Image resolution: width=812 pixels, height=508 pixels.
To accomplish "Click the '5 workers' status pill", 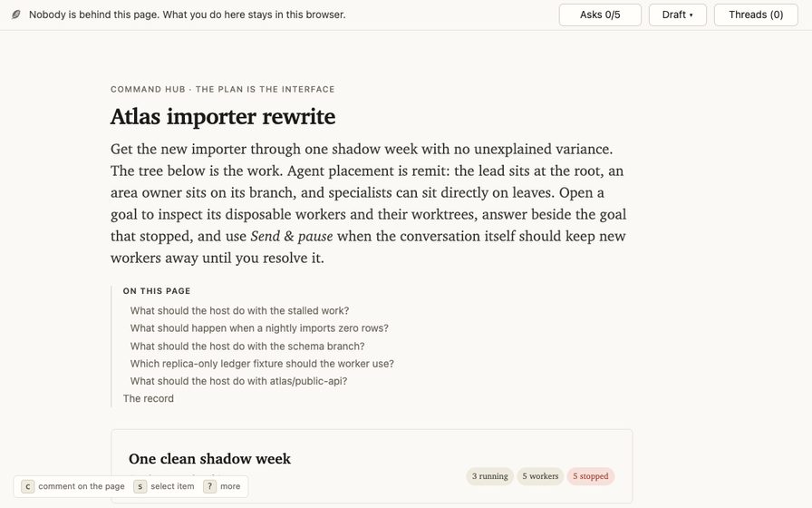I will tap(540, 476).
